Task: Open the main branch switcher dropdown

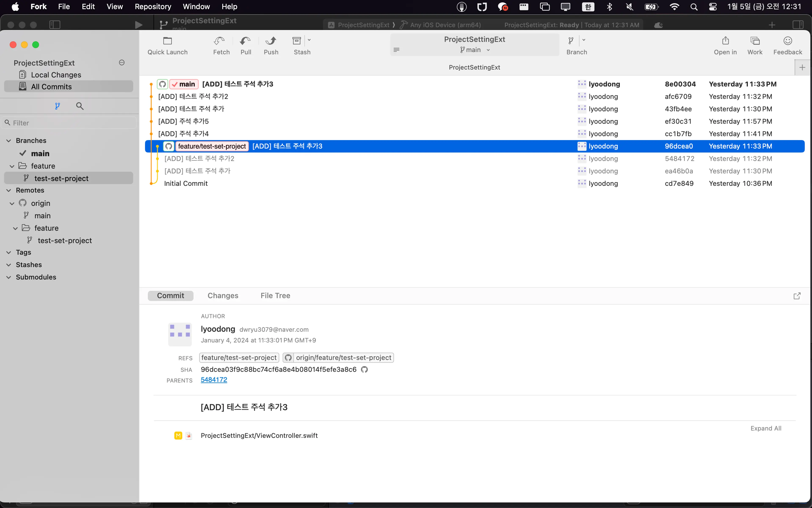Action: [x=475, y=50]
